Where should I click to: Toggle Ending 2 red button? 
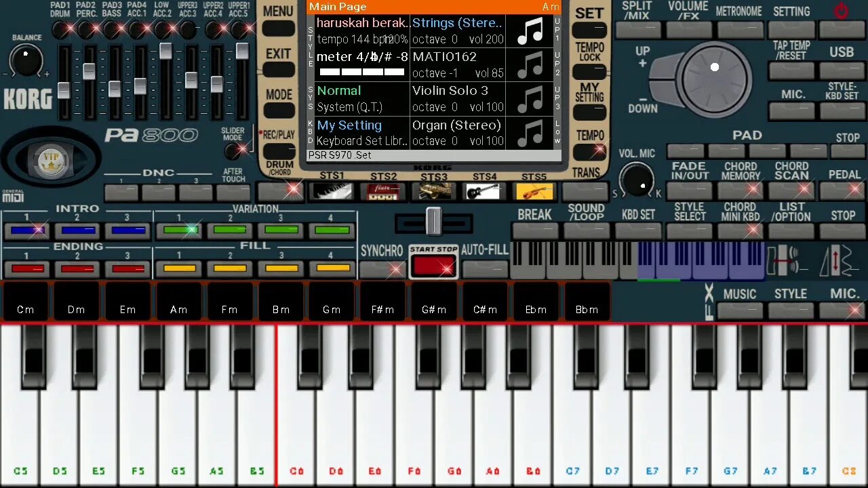point(77,269)
